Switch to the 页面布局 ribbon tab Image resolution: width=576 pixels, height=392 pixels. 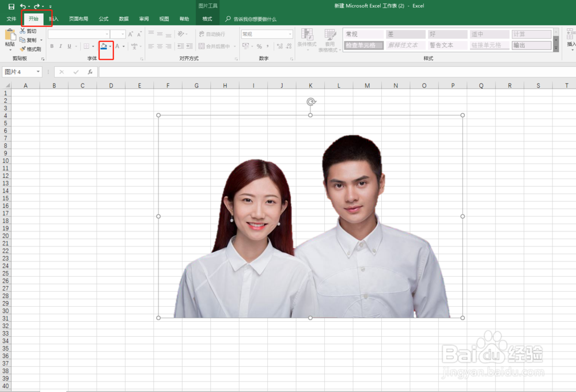tap(78, 19)
